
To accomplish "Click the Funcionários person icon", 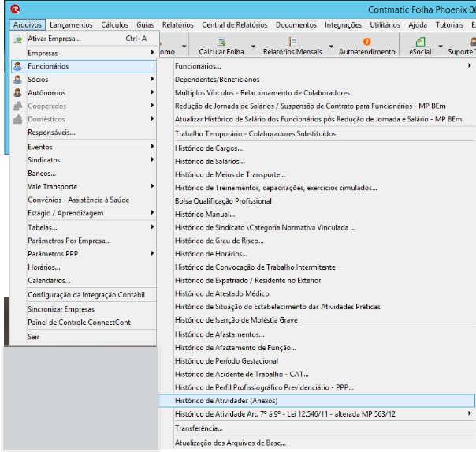I will [18, 66].
